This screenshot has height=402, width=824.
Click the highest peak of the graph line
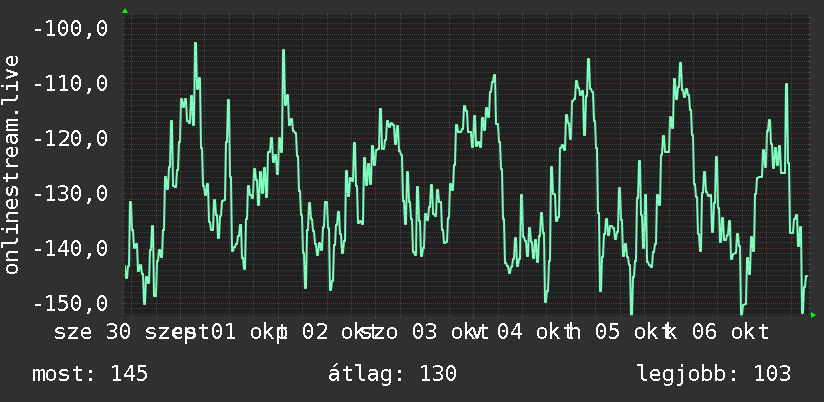point(195,44)
